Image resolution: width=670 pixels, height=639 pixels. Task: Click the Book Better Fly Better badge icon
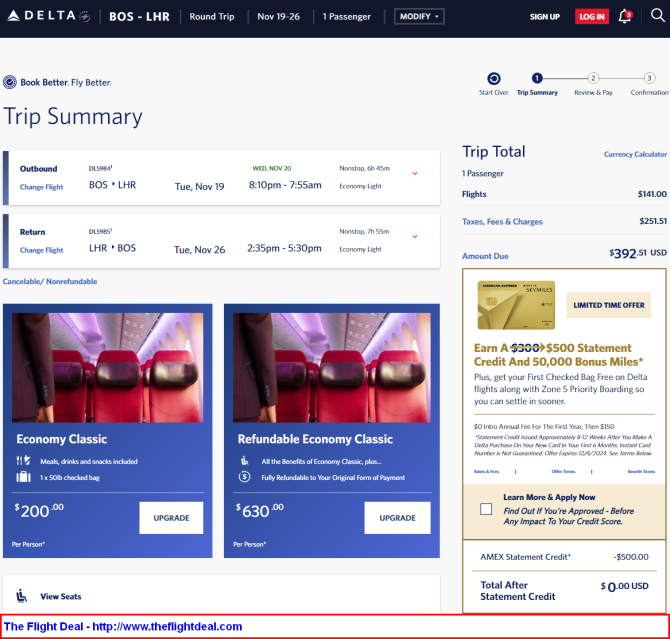[x=9, y=82]
